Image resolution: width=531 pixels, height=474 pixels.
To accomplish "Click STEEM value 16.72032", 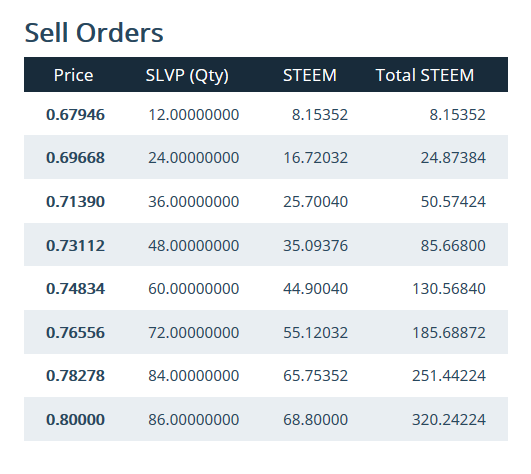I will coord(316,157).
